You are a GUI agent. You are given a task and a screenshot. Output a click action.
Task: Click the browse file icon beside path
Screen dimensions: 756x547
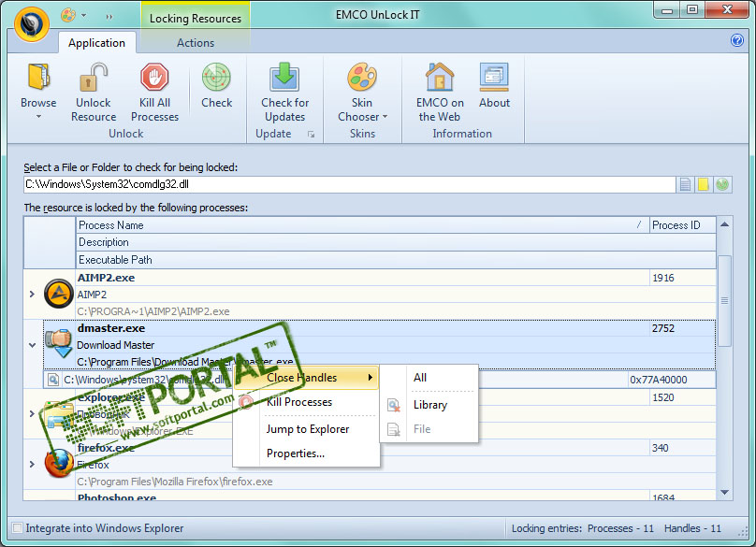(x=685, y=184)
